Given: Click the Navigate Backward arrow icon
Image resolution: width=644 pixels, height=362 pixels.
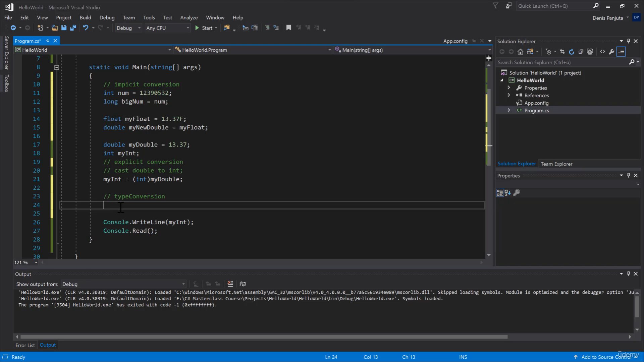Looking at the screenshot, I should (13, 28).
